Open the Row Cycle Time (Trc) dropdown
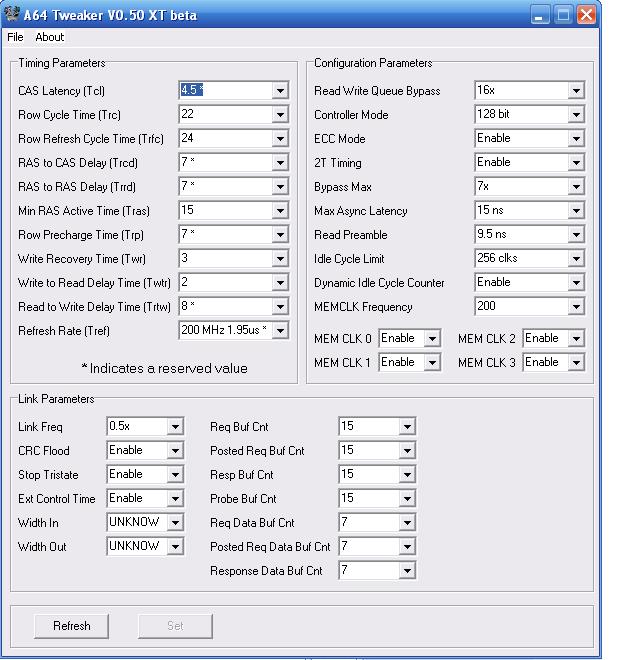The width and height of the screenshot is (640, 660). (280, 114)
